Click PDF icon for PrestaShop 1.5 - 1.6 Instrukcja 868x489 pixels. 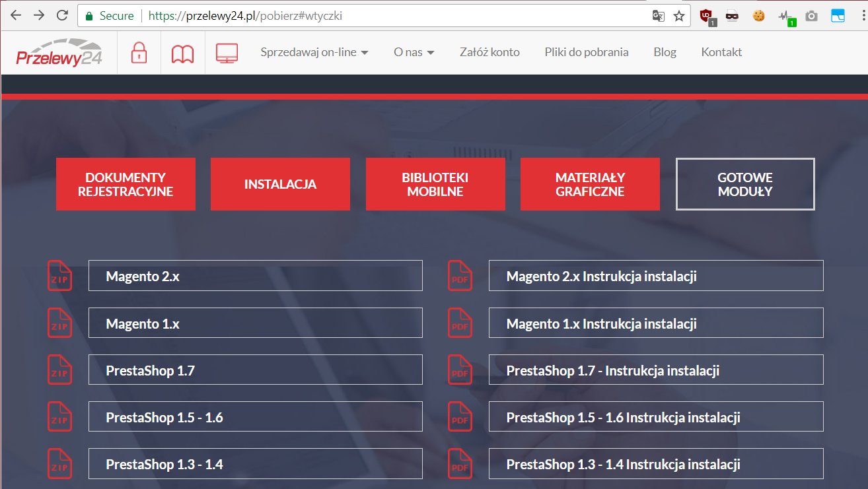pos(460,416)
